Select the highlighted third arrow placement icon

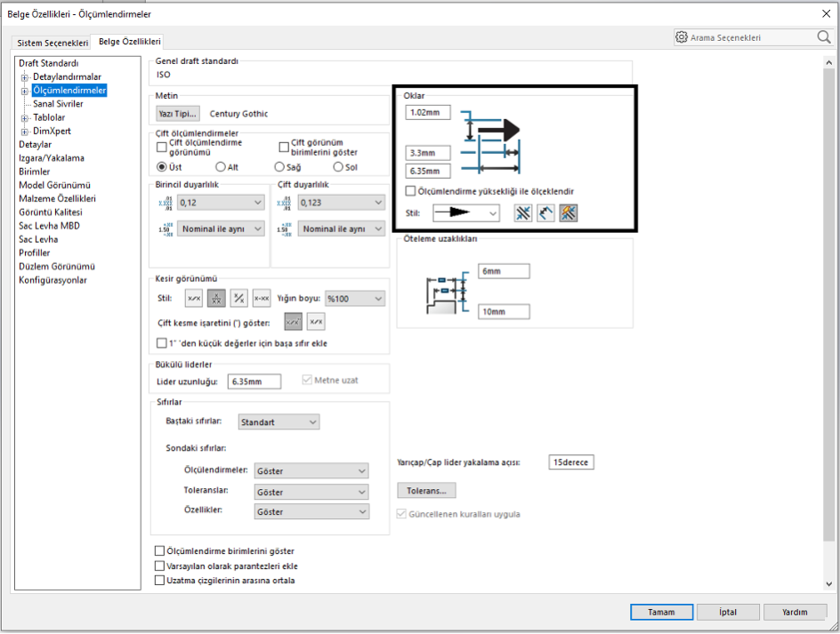(569, 213)
